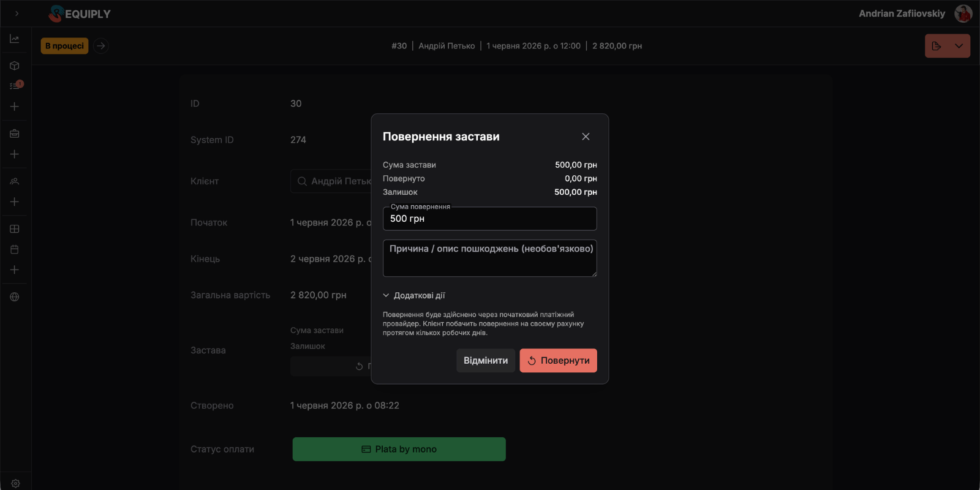Viewport: 980px width, 490px height.
Task: Open the calendar icon in sidebar
Action: click(15, 249)
